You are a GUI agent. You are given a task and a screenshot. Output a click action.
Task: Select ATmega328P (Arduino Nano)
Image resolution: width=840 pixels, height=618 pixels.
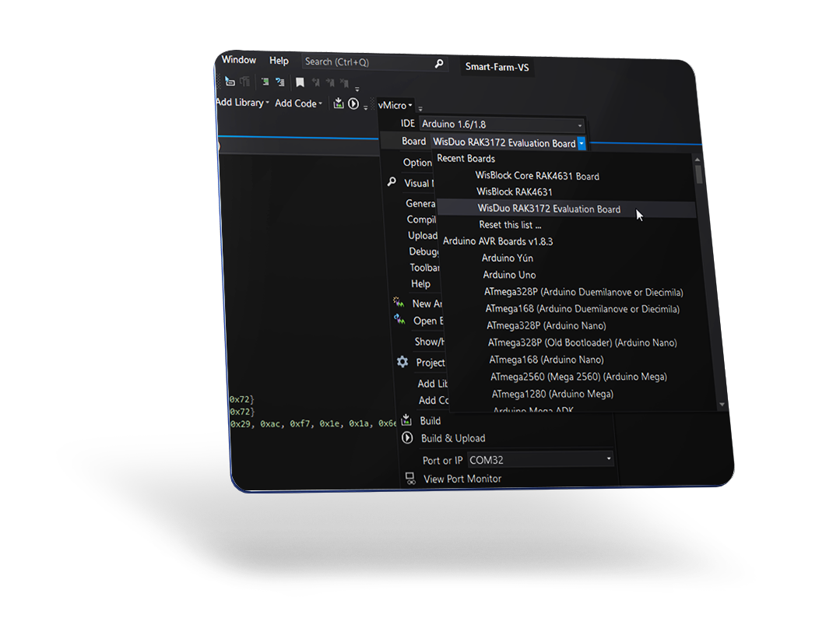tap(547, 325)
